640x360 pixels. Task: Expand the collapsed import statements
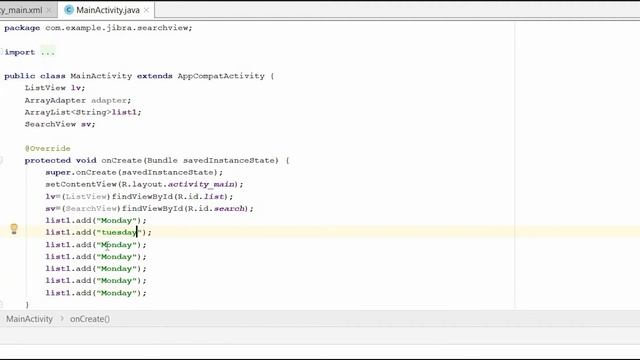1,52
